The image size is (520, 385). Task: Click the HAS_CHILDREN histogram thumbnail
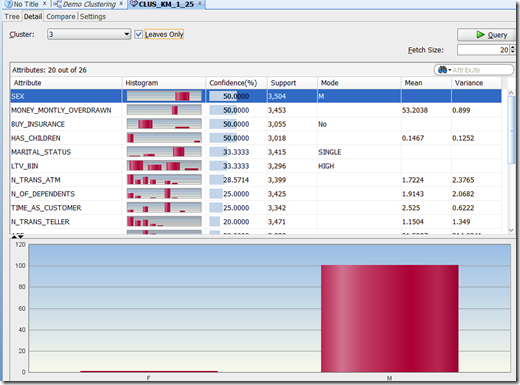click(x=164, y=138)
